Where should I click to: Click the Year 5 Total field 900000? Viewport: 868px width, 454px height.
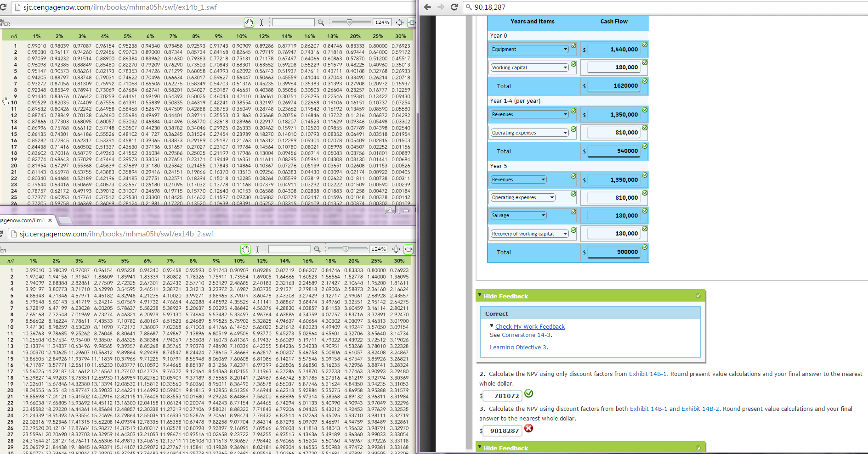pos(614,252)
